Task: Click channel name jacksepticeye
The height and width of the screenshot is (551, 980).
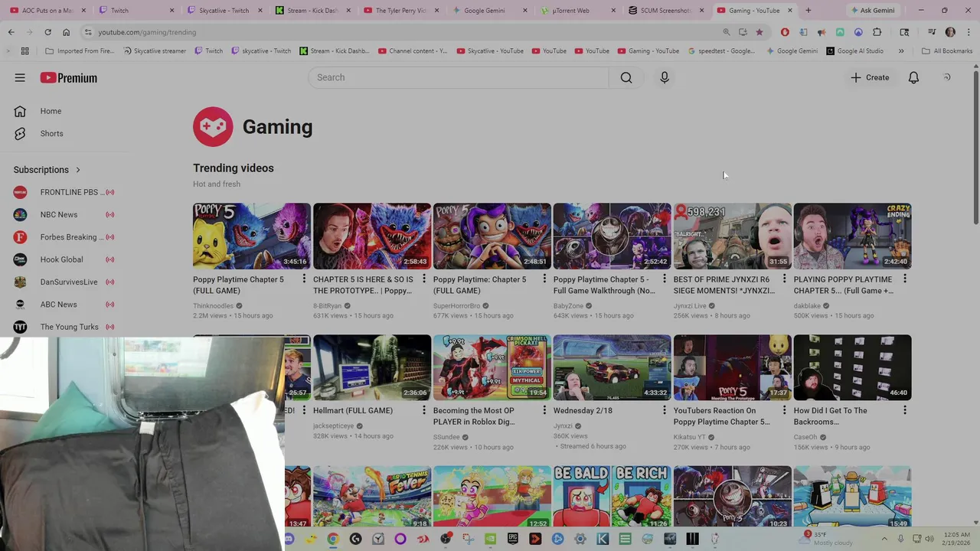Action: coord(334,425)
